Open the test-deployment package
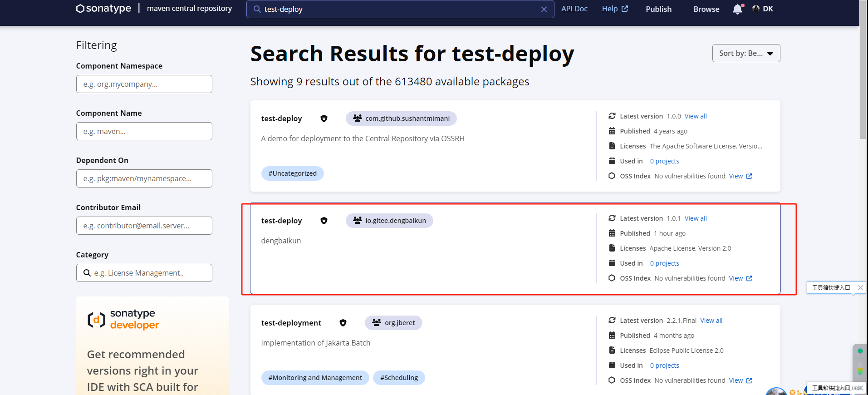868x395 pixels. (291, 323)
